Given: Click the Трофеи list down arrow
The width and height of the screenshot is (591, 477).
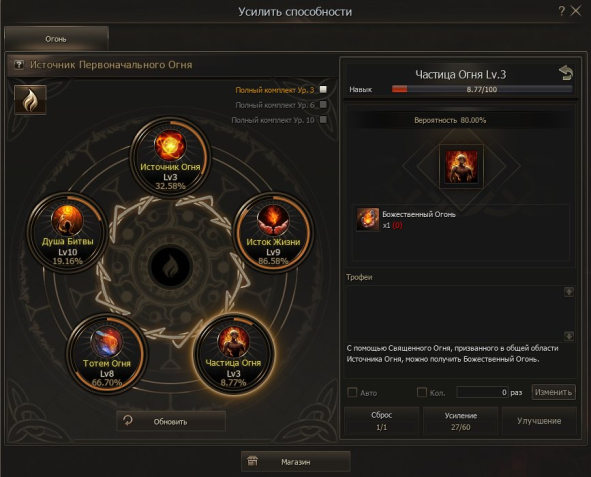Looking at the screenshot, I should coord(569,336).
